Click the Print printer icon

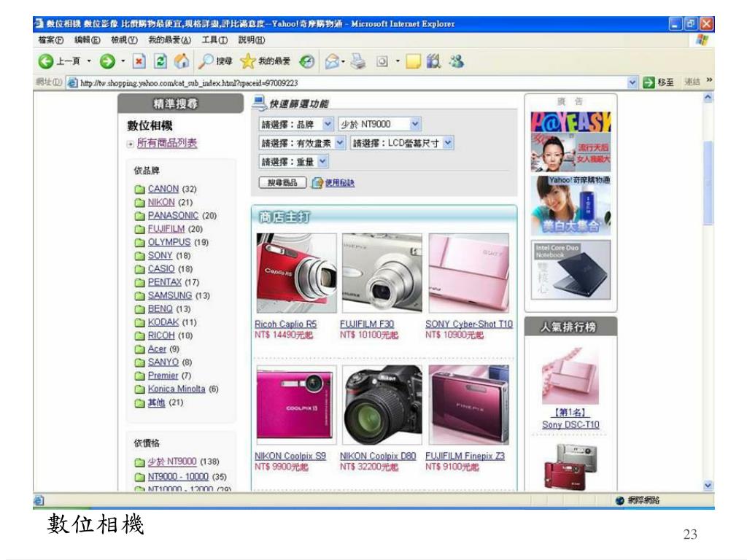click(x=357, y=61)
